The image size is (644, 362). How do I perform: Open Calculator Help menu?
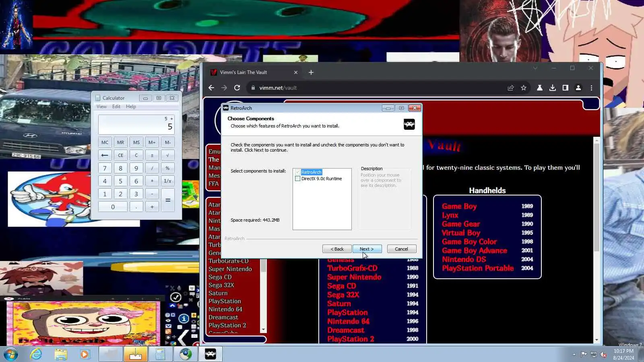point(131,107)
